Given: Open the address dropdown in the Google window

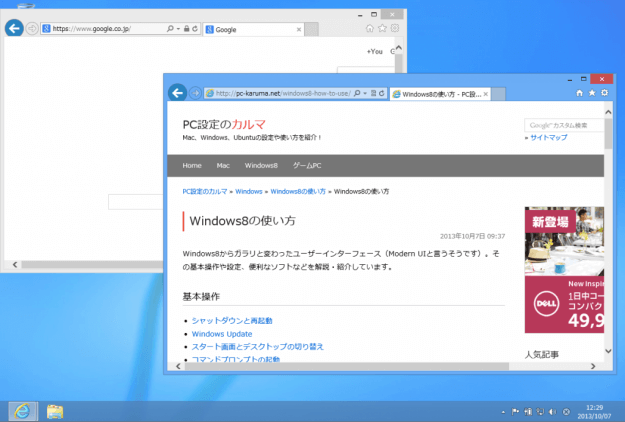Looking at the screenshot, I should click(178, 29).
